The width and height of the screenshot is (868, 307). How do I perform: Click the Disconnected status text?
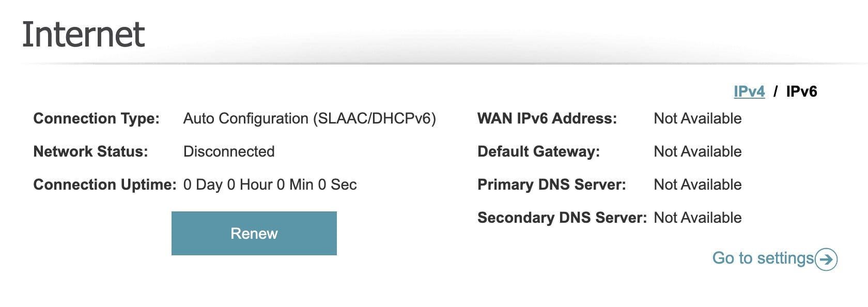coord(229,151)
